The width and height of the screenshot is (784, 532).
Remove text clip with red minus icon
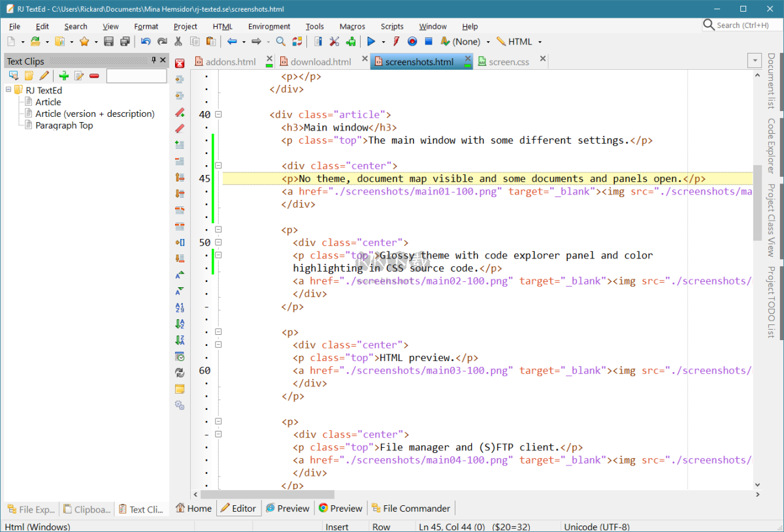94,76
